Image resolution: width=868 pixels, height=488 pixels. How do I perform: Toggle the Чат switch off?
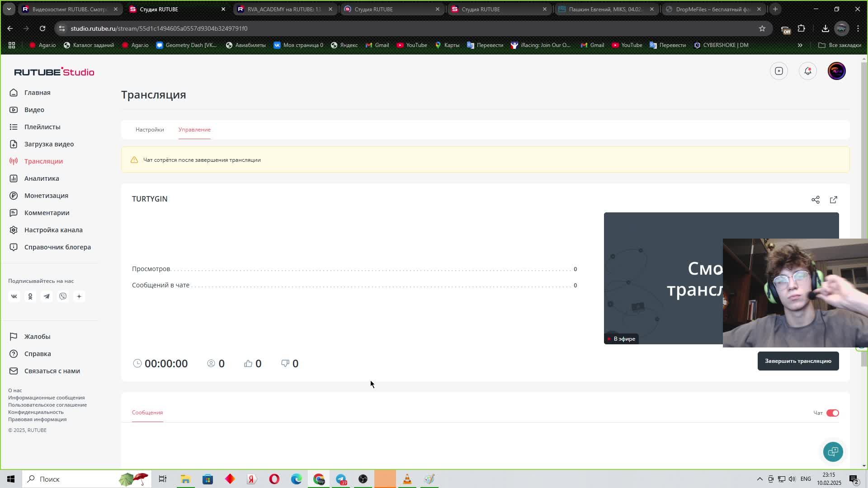point(832,413)
